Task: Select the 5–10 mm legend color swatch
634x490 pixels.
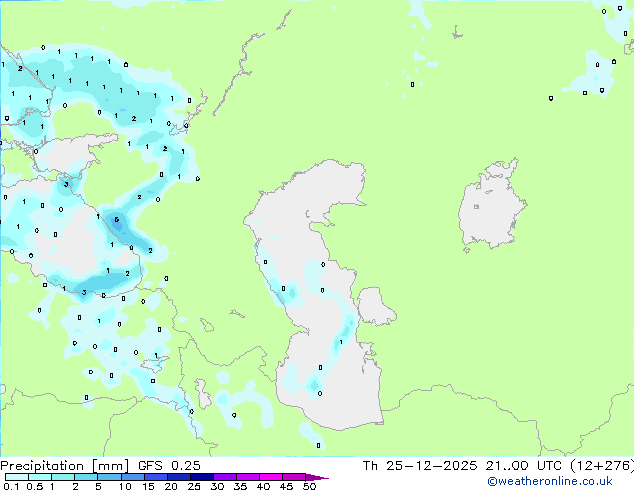Action: pyautogui.click(x=109, y=477)
